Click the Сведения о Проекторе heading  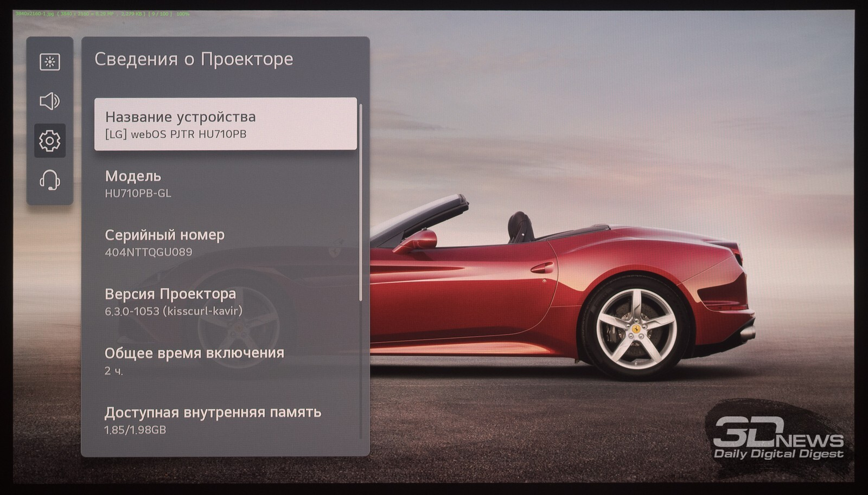tap(194, 59)
